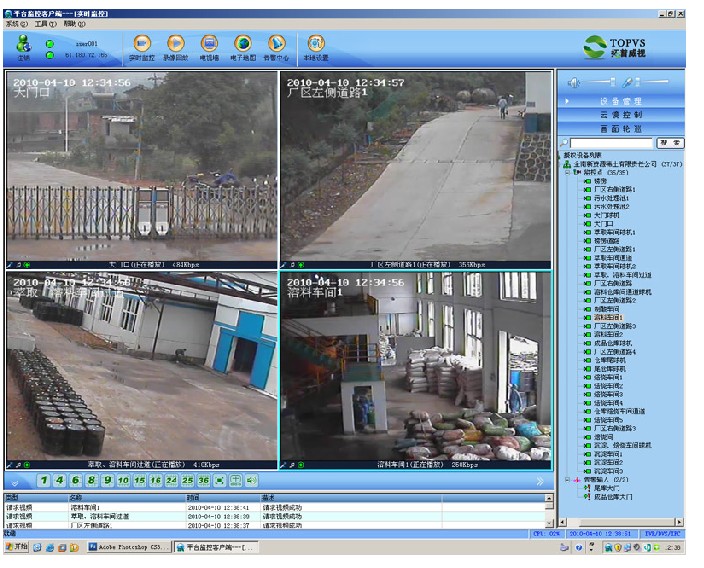The image size is (704, 568).
Task: Click the search (搜索) button in the device panel
Action: 671,143
